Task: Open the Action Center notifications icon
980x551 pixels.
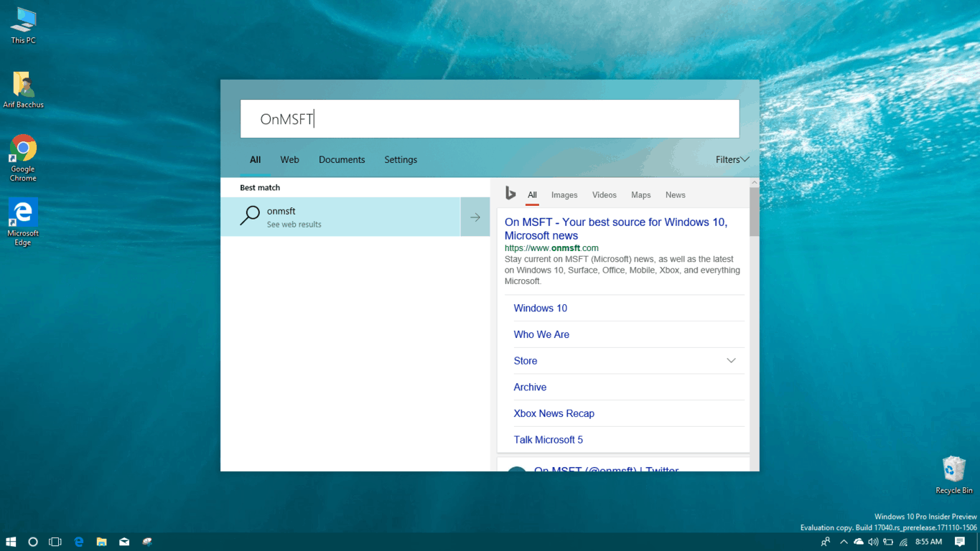Action: 960,542
